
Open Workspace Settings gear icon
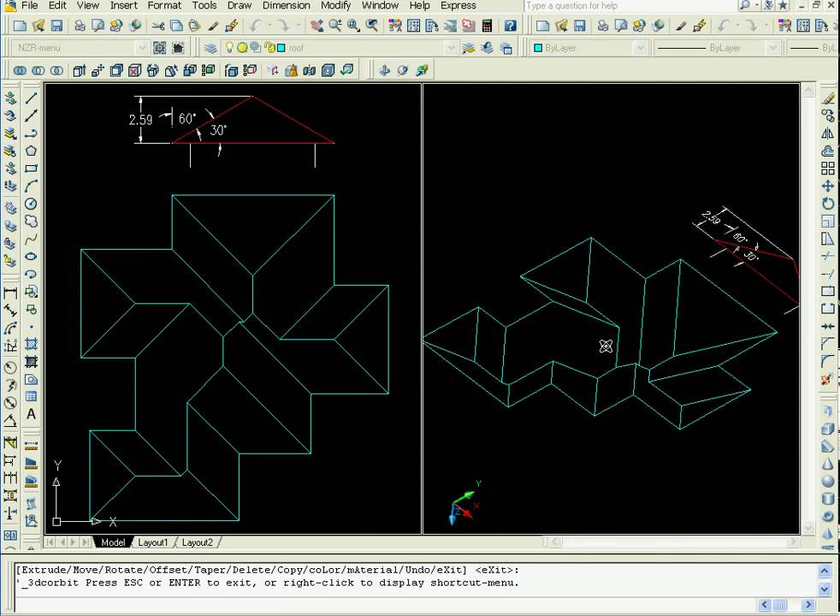160,48
